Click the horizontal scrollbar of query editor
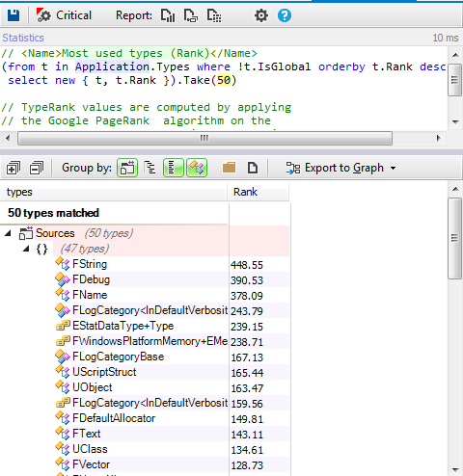 pyautogui.click(x=204, y=139)
